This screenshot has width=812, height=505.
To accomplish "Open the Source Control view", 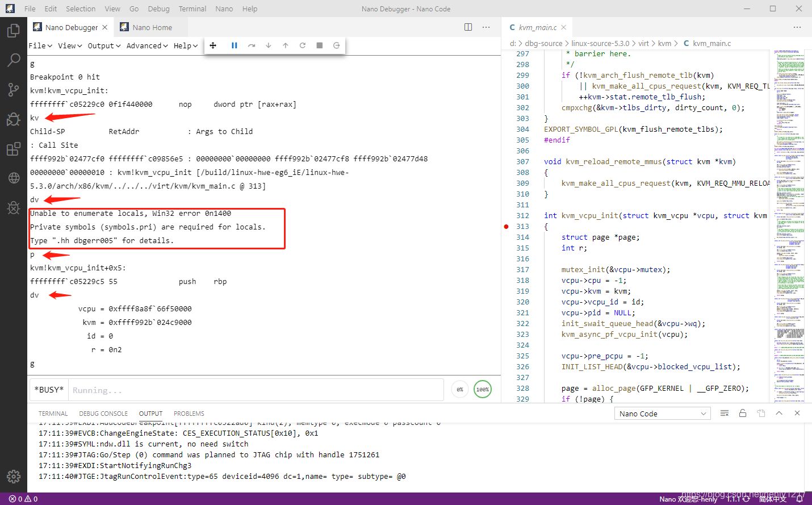I will (x=14, y=89).
